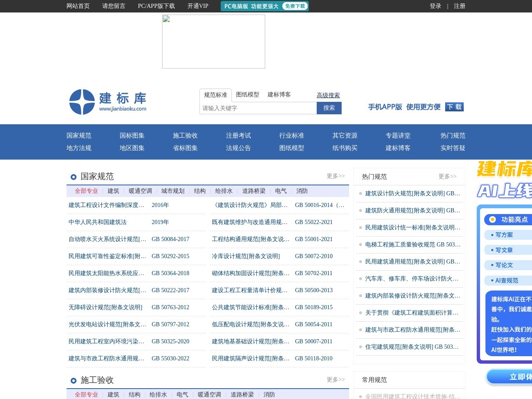Click the 注册 link

(460, 6)
